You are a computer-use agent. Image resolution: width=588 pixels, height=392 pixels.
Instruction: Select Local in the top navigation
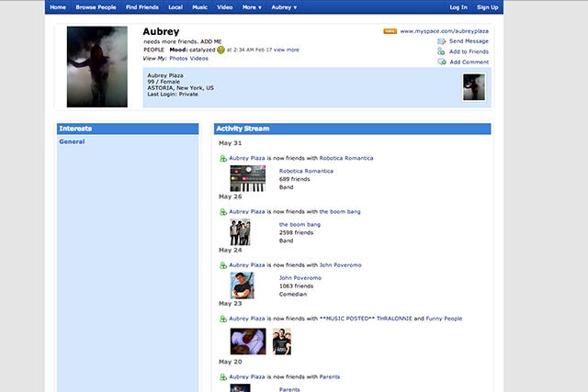click(x=175, y=7)
